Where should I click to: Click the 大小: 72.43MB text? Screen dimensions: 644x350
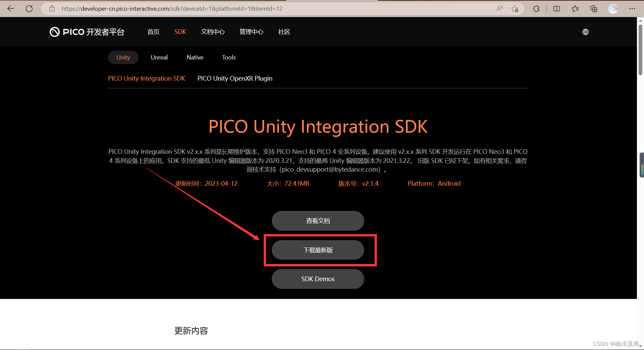(288, 184)
